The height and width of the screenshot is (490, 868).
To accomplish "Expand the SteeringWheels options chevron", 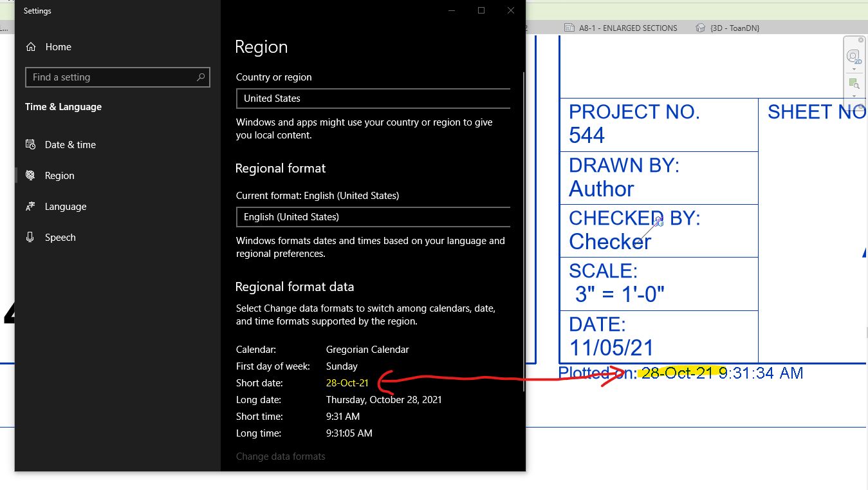I will 854,69.
